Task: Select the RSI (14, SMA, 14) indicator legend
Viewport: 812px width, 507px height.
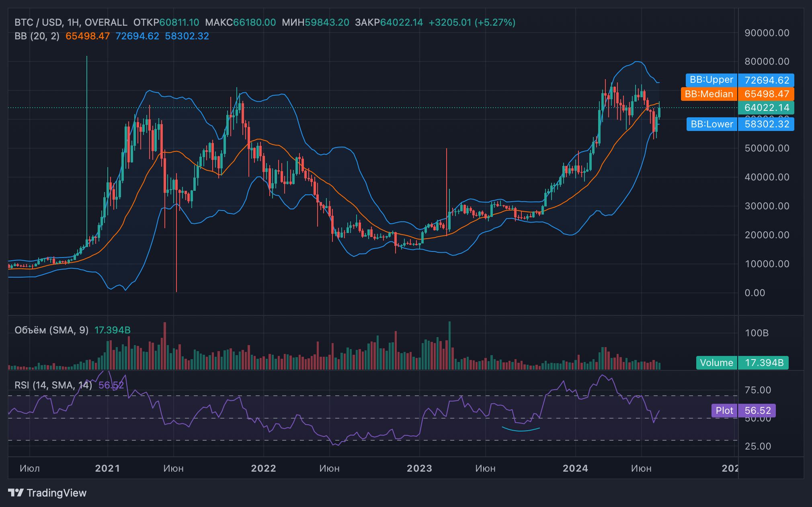Action: click(x=53, y=385)
